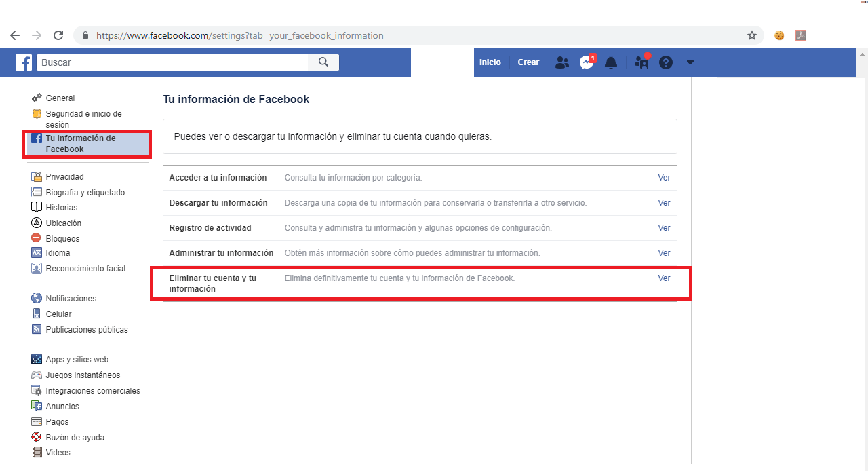Open Messenger messages icon
Image resolution: width=868 pixels, height=471 pixels.
[x=587, y=62]
